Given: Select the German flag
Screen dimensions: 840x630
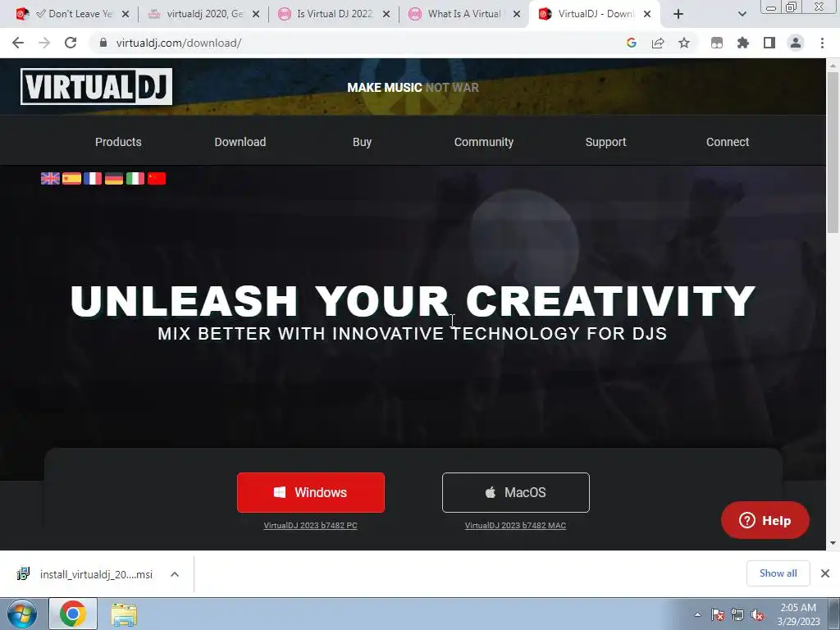Looking at the screenshot, I should (x=114, y=178).
